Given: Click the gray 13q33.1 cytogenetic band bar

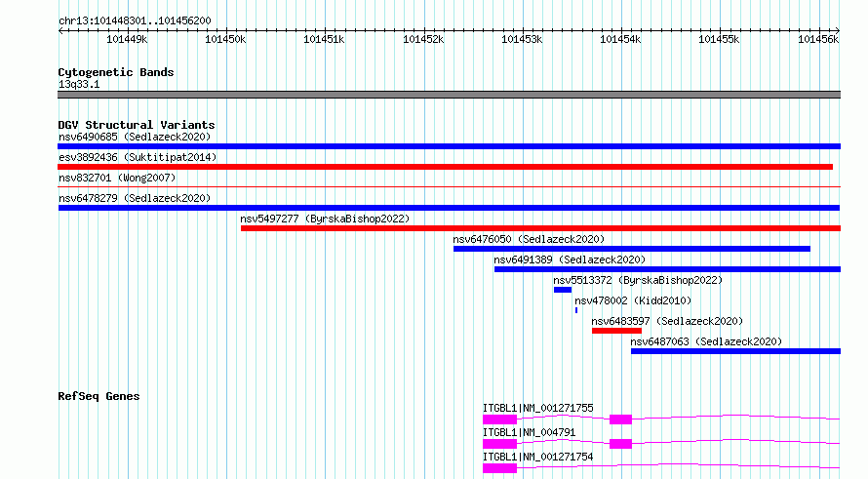Looking at the screenshot, I should [x=449, y=95].
